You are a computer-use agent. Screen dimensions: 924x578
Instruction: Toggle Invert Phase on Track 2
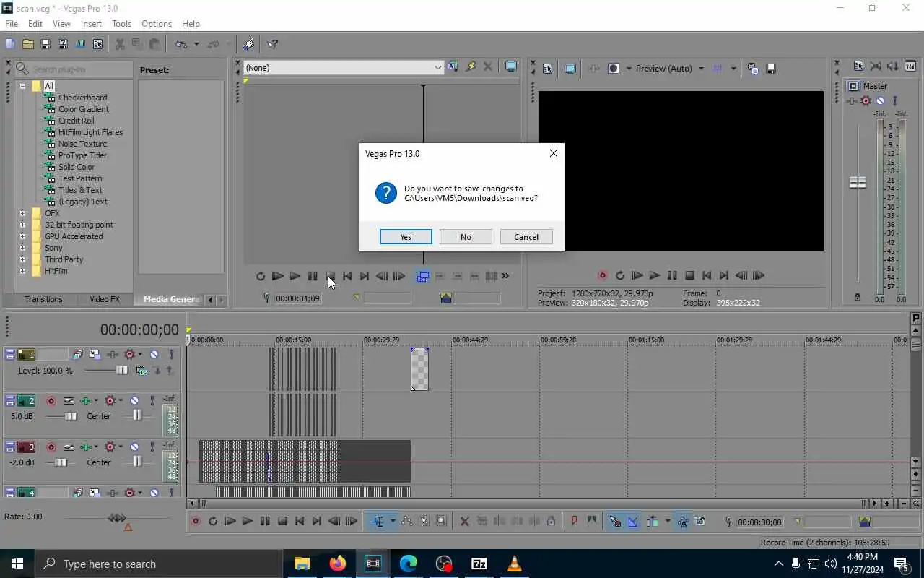(69, 400)
